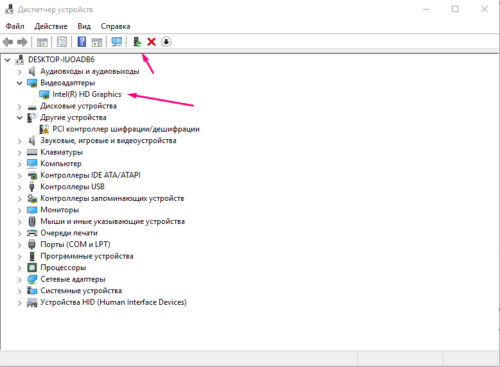
Task: Open the Help toolbar icon with question mark
Action: pos(82,42)
